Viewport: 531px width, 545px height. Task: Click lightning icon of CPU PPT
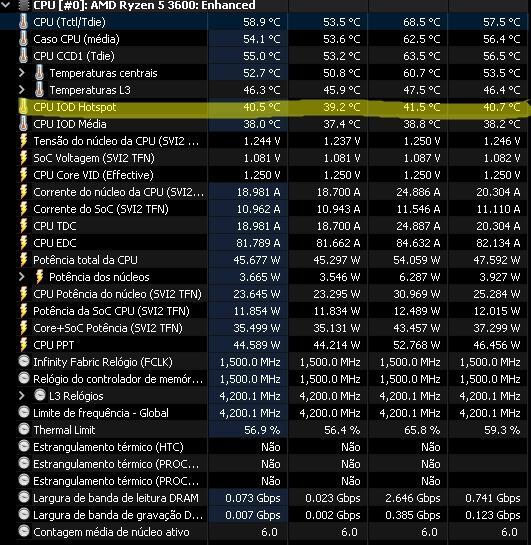[x=23, y=345]
